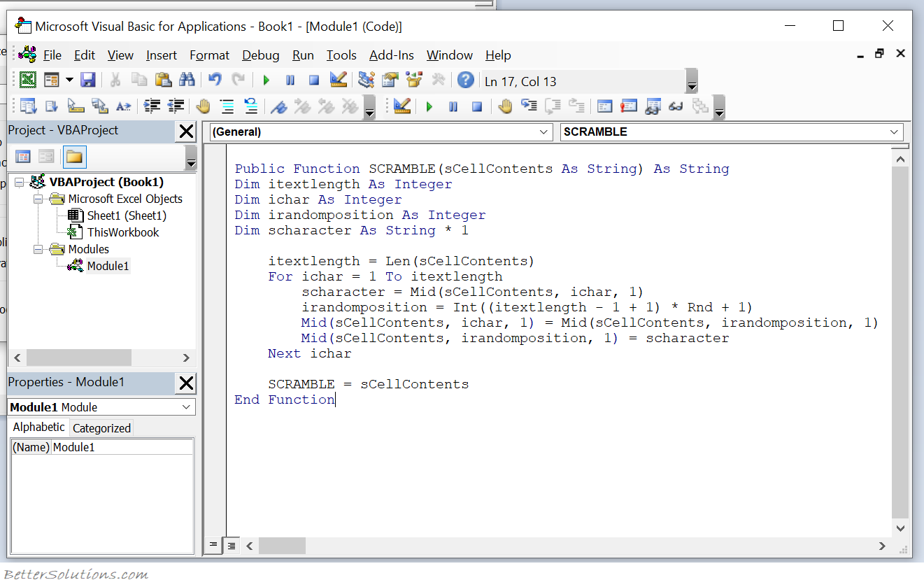Click the Complete Word icon
This screenshot has height=587, width=924.
[x=124, y=106]
